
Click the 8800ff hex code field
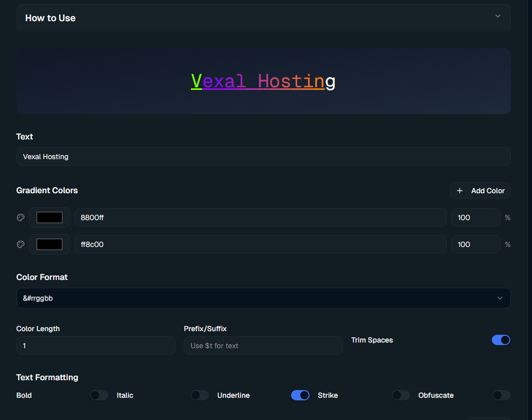click(x=260, y=217)
